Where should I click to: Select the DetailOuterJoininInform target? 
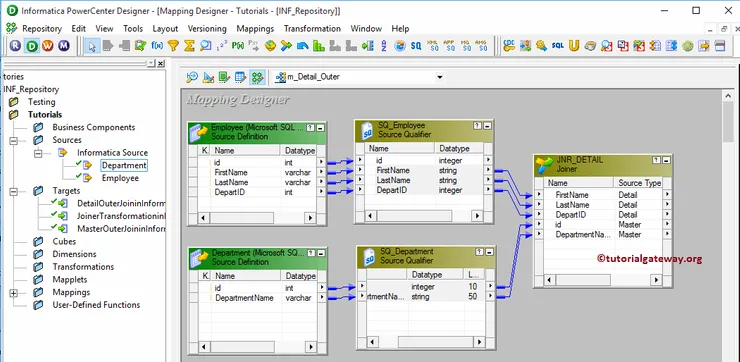[x=121, y=203]
